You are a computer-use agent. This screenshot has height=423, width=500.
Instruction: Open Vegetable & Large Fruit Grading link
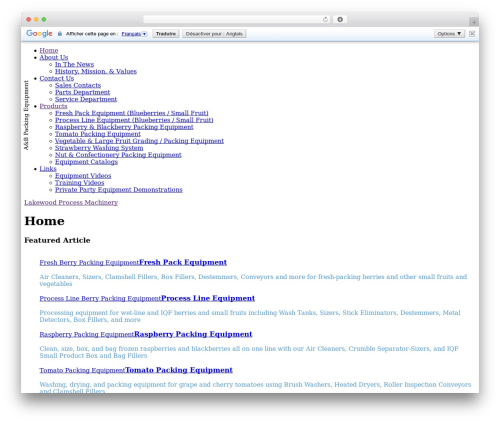[139, 141]
